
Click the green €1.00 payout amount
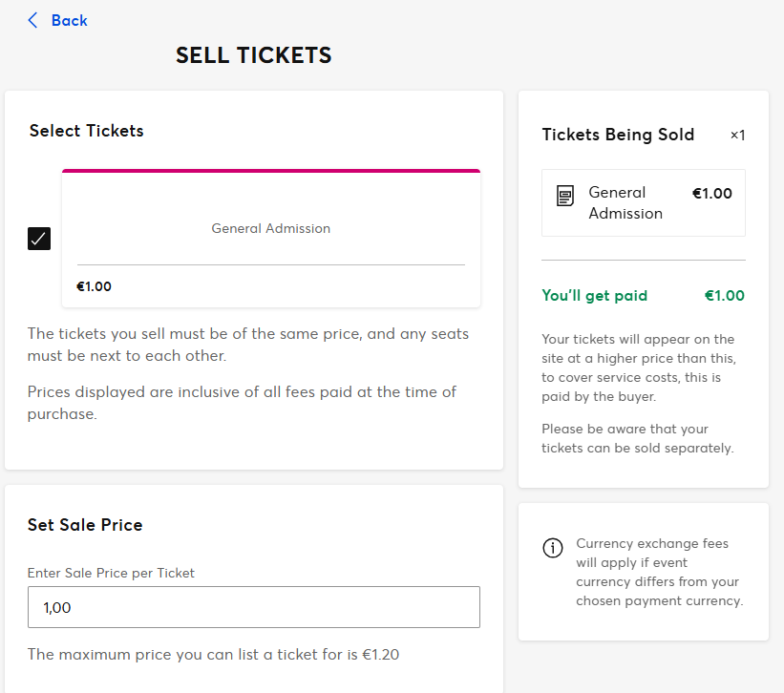(x=724, y=296)
